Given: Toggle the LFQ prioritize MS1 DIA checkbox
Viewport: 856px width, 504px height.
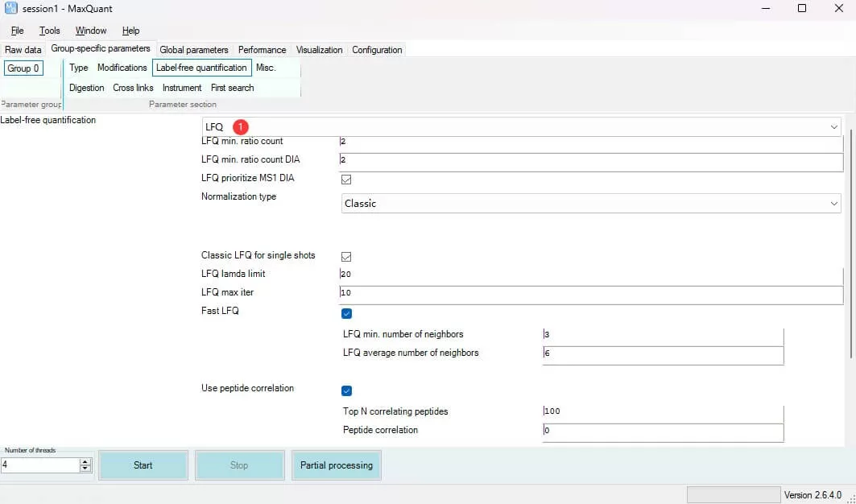Looking at the screenshot, I should (x=346, y=180).
